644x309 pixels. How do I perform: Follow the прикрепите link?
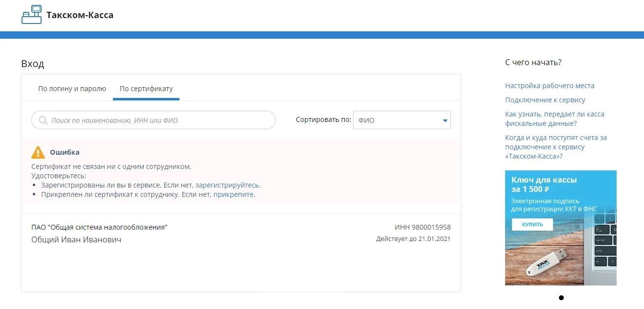click(x=234, y=194)
